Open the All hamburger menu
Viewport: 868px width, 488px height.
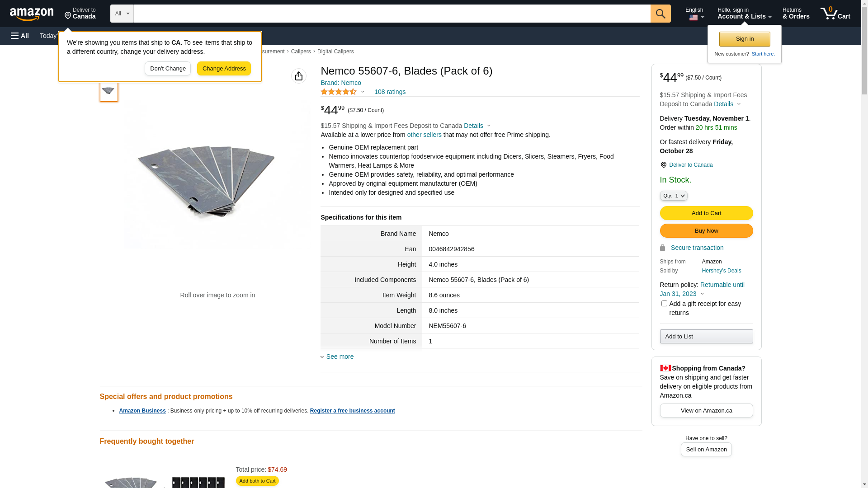[20, 36]
